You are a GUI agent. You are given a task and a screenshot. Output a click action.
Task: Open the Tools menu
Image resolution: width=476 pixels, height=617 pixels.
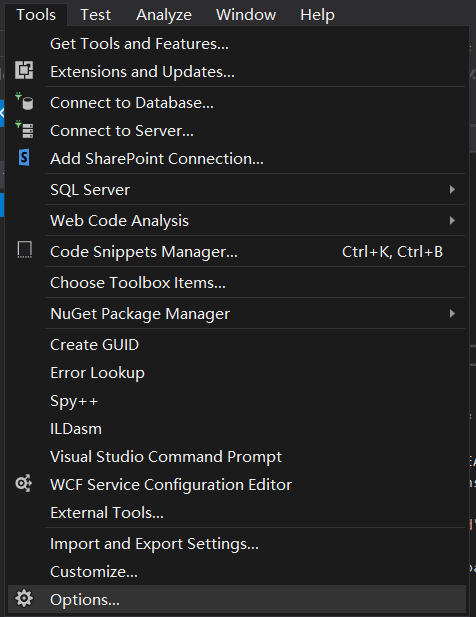click(x=36, y=15)
